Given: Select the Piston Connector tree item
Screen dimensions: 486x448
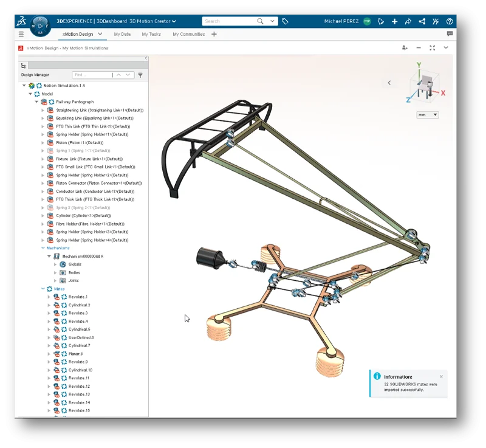Looking at the screenshot, I should pos(98,183).
